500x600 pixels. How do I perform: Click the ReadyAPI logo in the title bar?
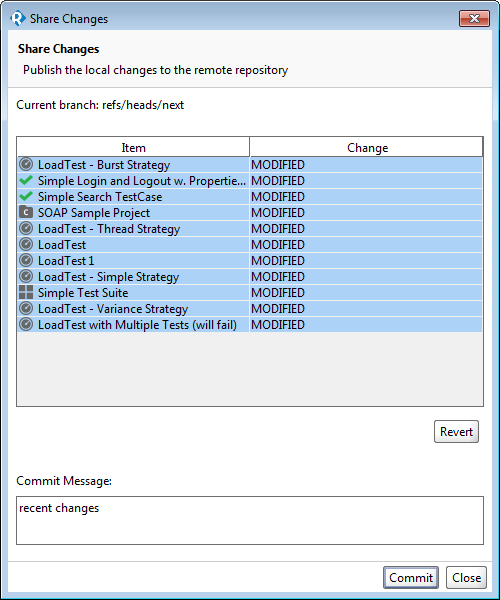coord(18,18)
